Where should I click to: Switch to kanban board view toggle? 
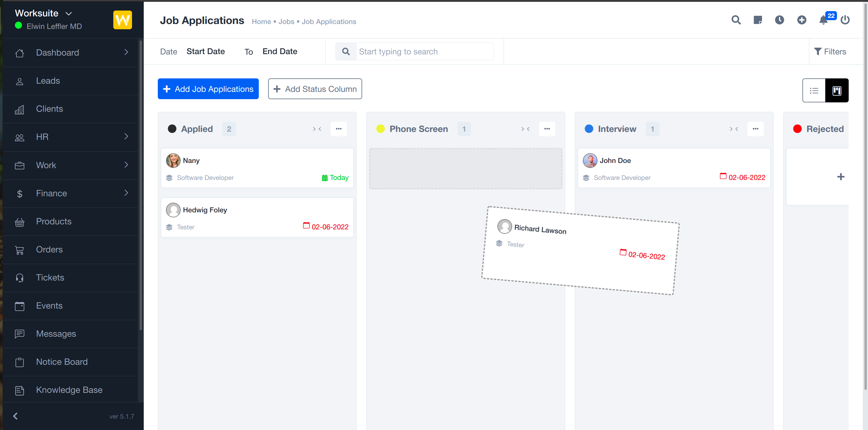pyautogui.click(x=837, y=91)
